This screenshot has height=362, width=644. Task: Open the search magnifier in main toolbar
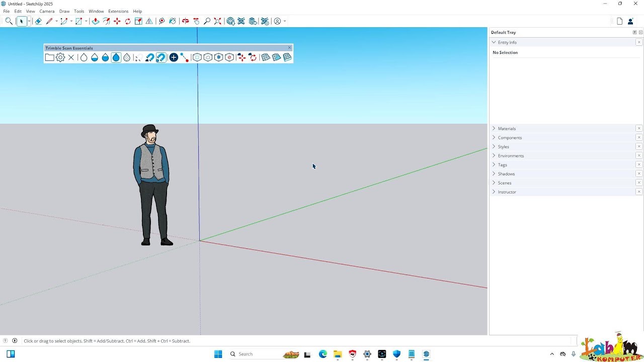(x=9, y=21)
